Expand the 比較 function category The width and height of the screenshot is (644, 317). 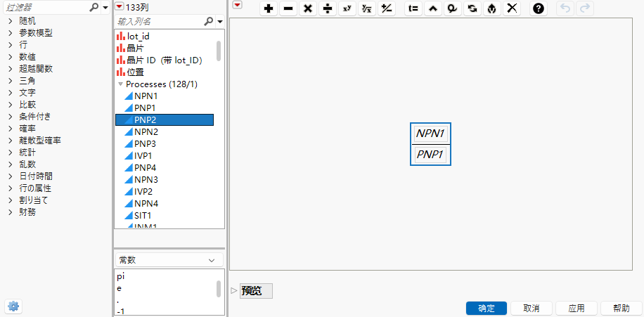tap(11, 105)
